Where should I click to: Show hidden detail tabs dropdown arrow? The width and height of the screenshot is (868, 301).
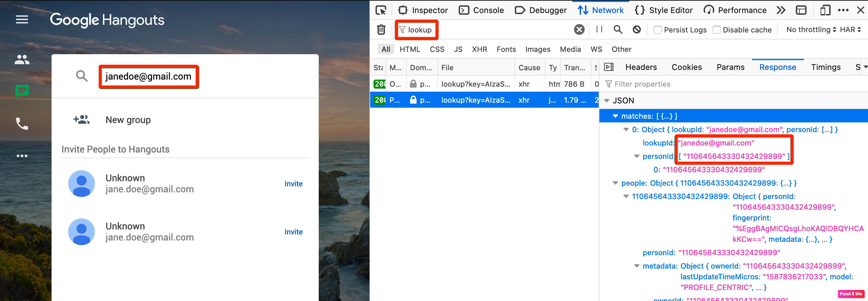tap(865, 67)
